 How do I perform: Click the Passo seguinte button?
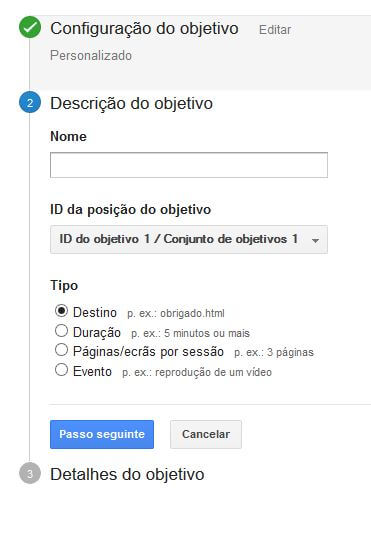[x=102, y=434]
